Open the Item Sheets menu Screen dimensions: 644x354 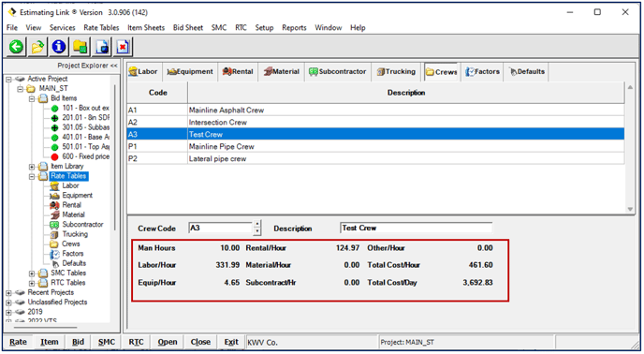(x=146, y=28)
